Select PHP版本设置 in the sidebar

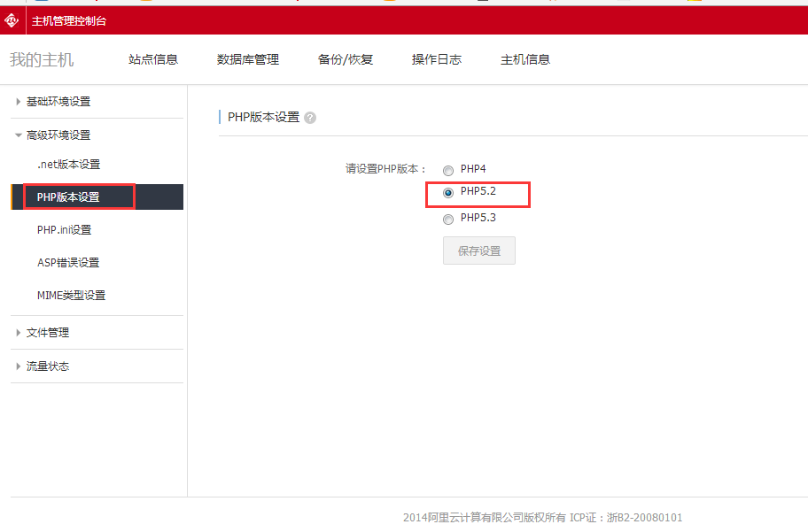pos(68,197)
